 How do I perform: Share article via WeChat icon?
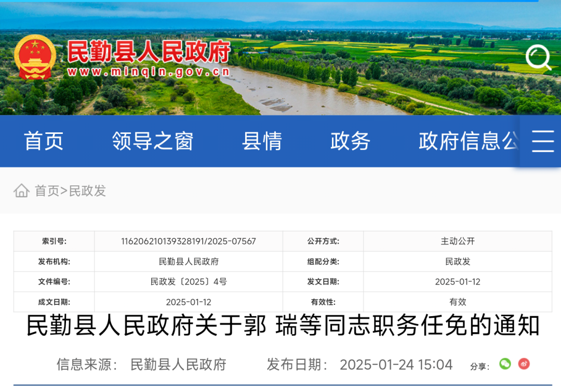(x=505, y=364)
